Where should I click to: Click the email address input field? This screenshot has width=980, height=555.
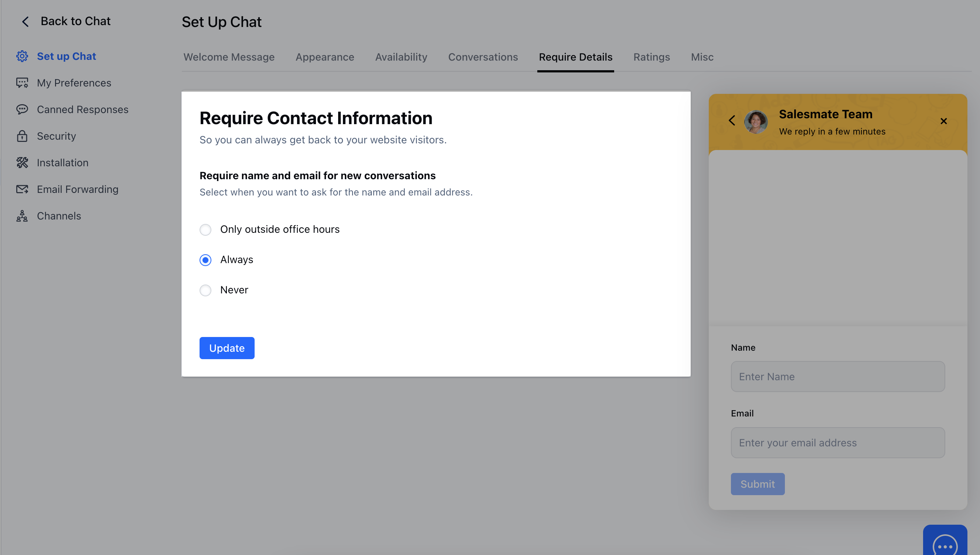click(x=838, y=443)
